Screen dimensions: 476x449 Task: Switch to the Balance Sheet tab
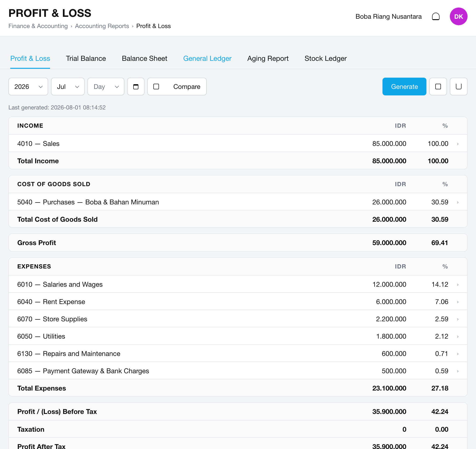pos(144,58)
